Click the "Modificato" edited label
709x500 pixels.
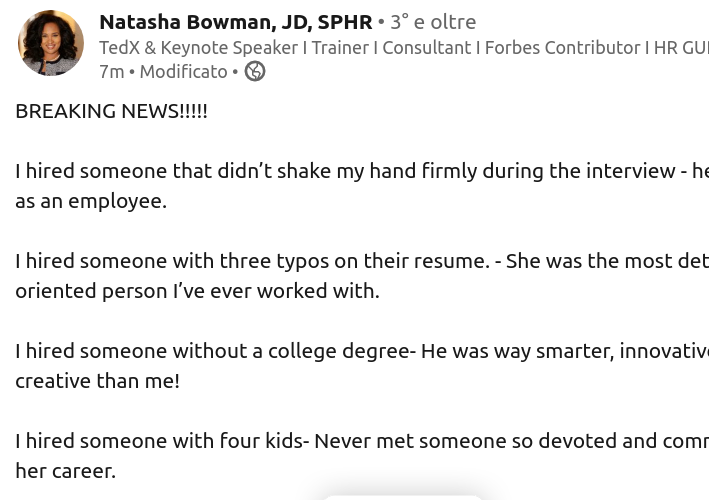tap(183, 71)
